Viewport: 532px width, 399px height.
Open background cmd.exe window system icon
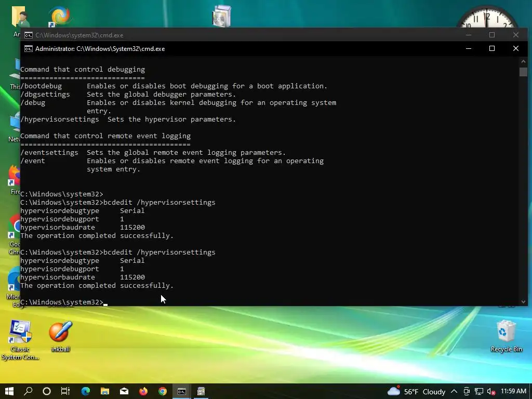pos(29,35)
